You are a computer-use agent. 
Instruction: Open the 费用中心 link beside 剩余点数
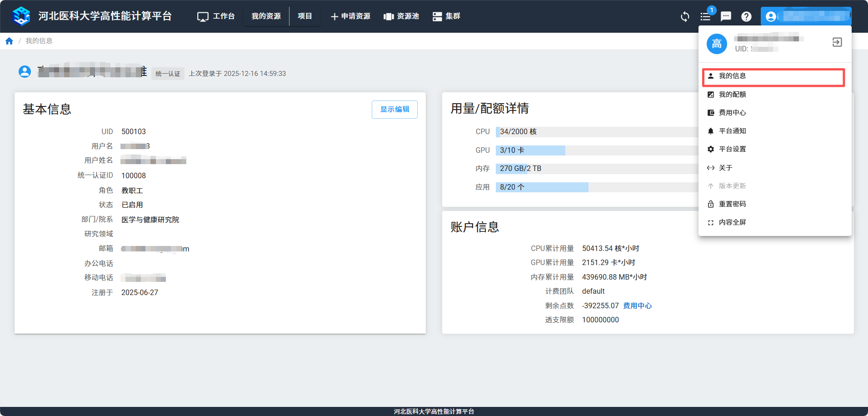point(637,306)
